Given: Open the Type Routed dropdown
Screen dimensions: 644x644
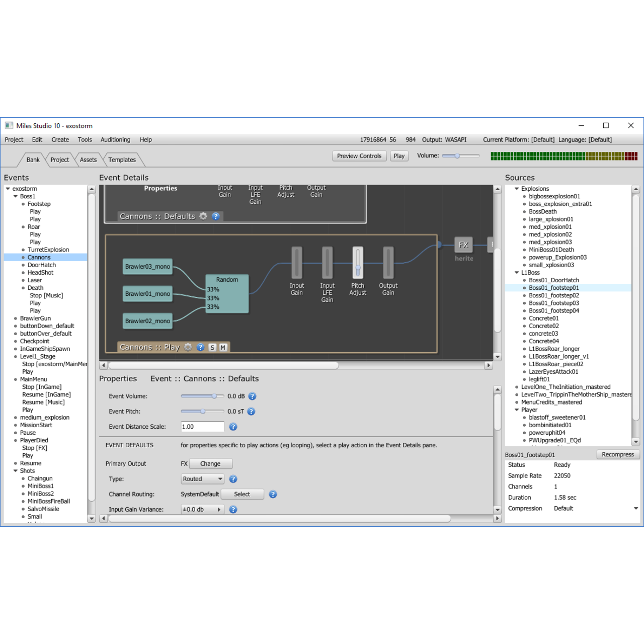Looking at the screenshot, I should click(202, 479).
